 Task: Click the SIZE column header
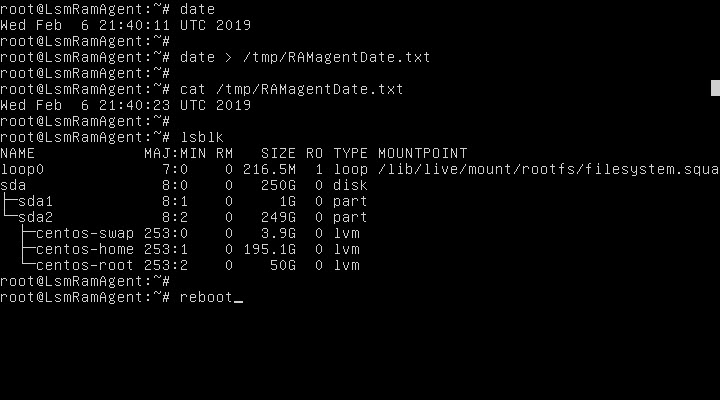[278, 153]
